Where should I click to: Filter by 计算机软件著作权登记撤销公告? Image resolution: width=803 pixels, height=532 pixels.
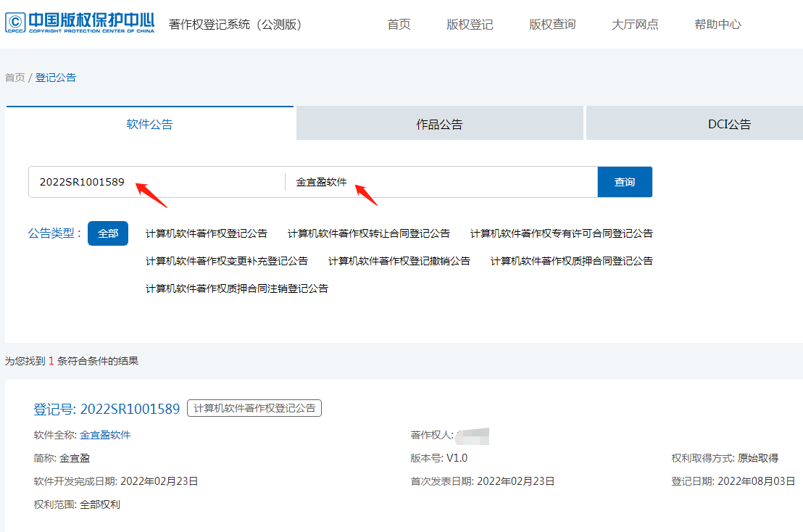pyautogui.click(x=399, y=261)
